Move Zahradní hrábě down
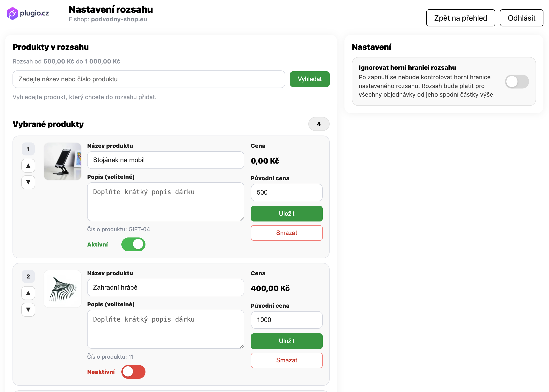This screenshot has height=392, width=549. [28, 310]
